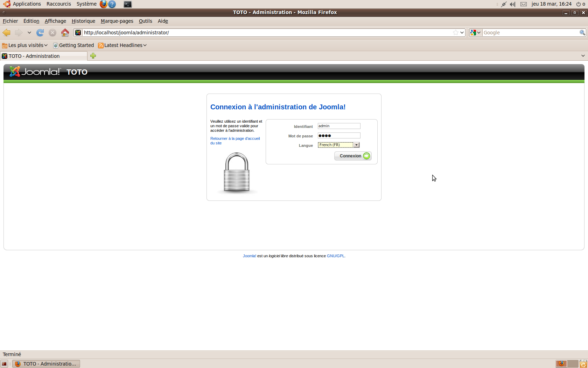The image size is (588, 368).
Task: Open the Historique menu
Action: coord(83,21)
